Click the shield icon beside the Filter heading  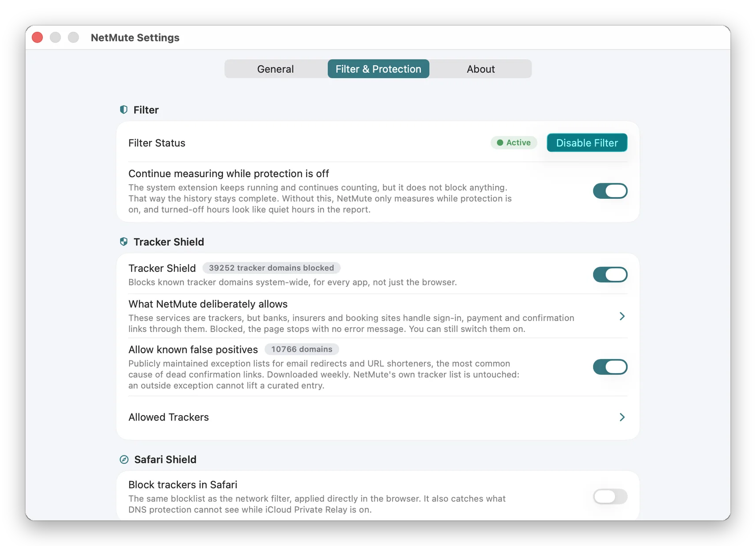[124, 110]
